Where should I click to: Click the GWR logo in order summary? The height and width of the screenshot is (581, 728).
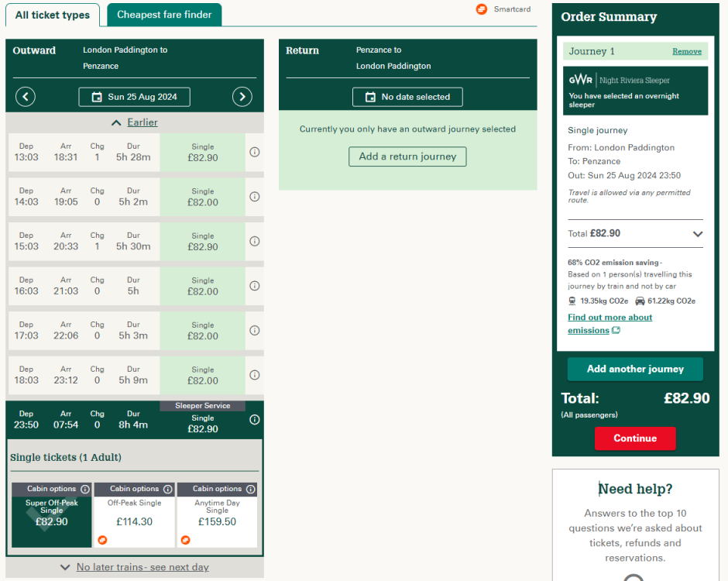pyautogui.click(x=580, y=80)
